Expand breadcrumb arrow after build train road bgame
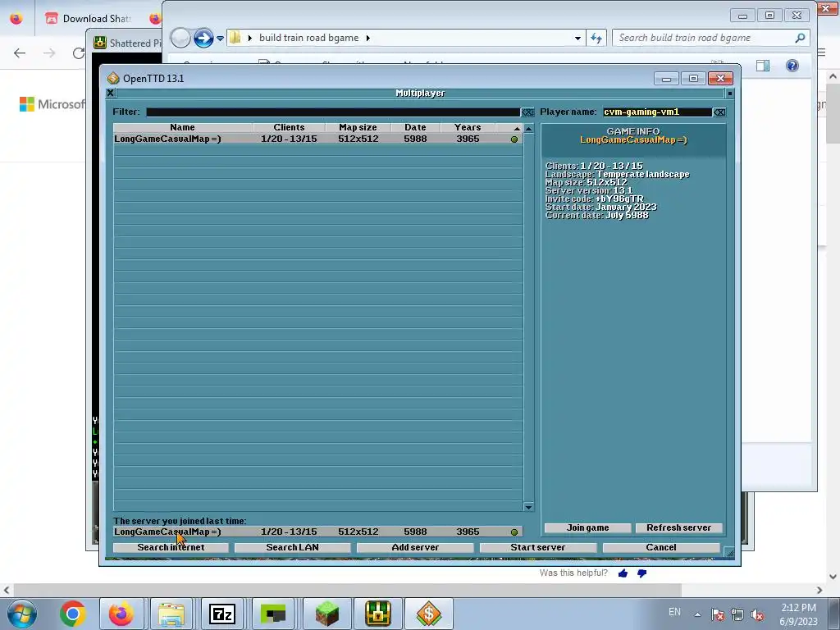The width and height of the screenshot is (840, 630). pos(368,38)
